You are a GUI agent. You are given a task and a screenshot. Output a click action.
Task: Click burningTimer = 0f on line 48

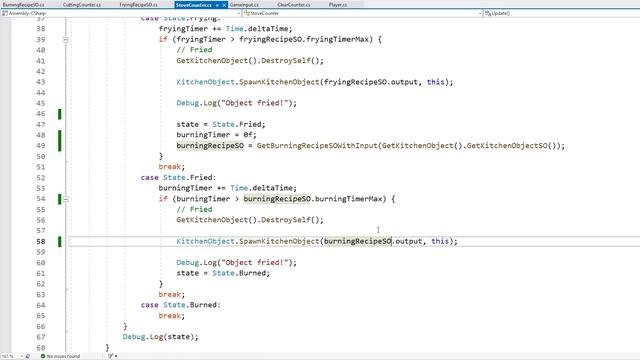[x=216, y=135]
